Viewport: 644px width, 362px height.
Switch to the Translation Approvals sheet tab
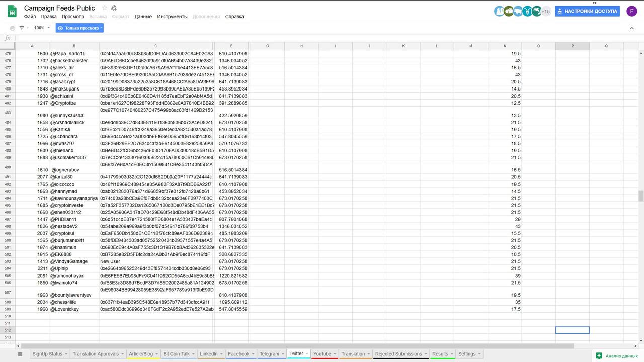click(96, 354)
